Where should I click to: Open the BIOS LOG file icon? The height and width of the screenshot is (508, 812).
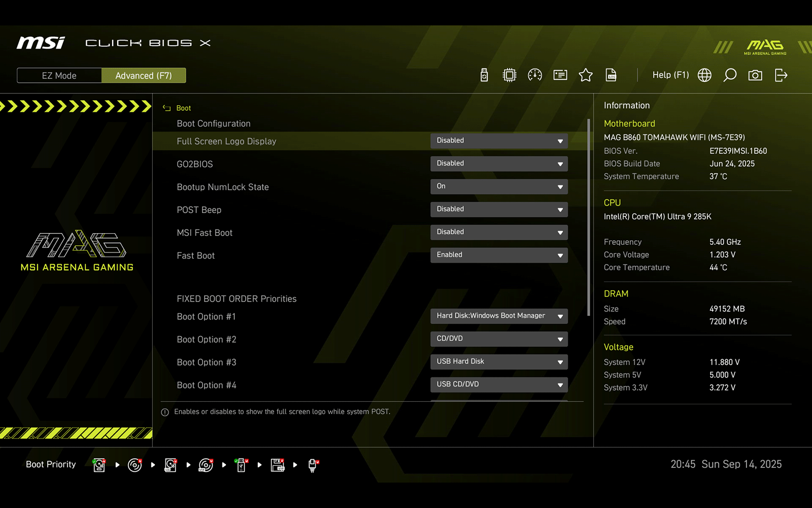tap(612, 75)
